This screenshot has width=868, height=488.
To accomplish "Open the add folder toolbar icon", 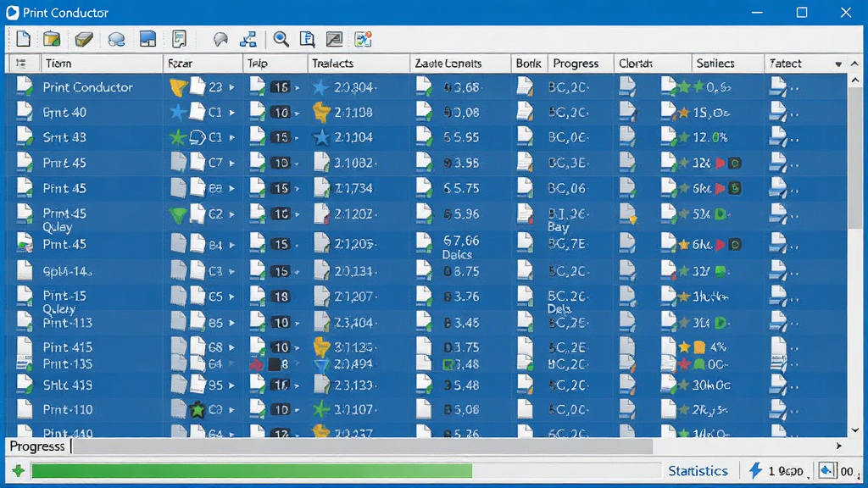I will [52, 39].
